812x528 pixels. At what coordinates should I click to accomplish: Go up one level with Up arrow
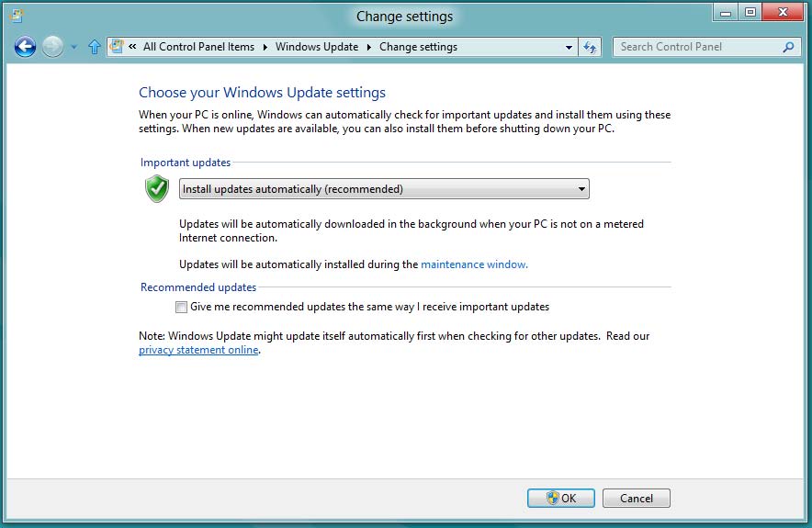[x=94, y=47]
